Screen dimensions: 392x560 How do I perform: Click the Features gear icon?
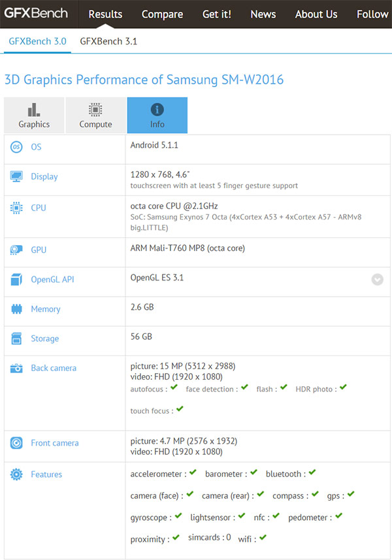[x=16, y=474]
